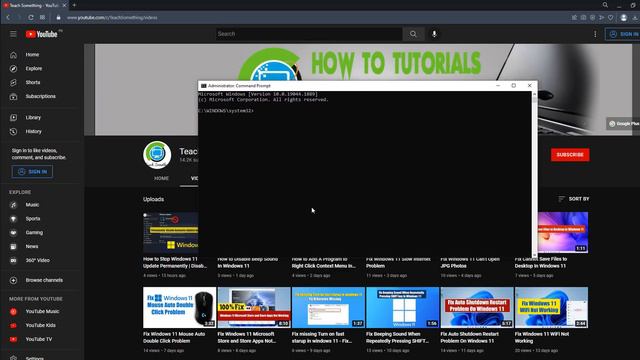Click the browser address bar URL
This screenshot has height=360, width=640.
[x=112, y=18]
